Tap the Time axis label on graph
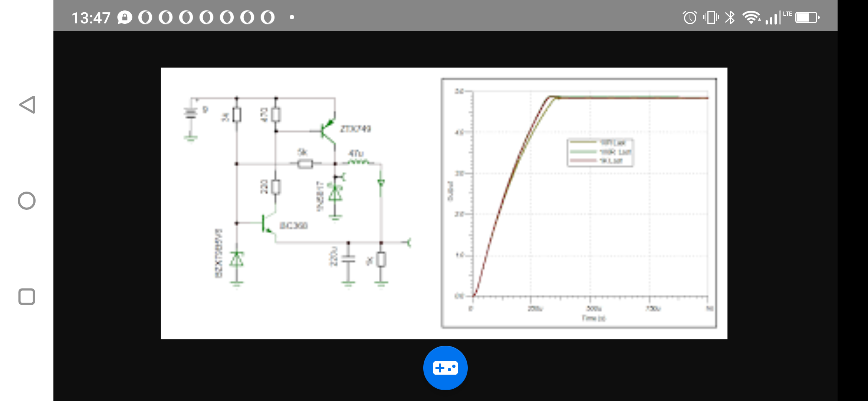 click(593, 318)
